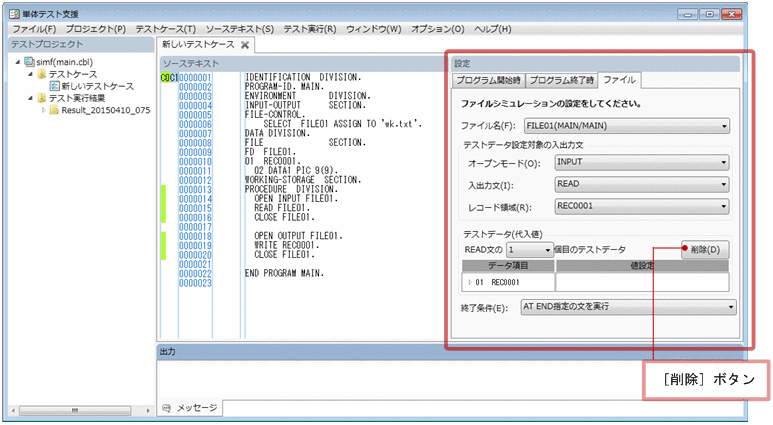773x425 pixels.
Task: Click the 'WORKING-STORAGE SECTION.' source line
Action: click(303, 180)
